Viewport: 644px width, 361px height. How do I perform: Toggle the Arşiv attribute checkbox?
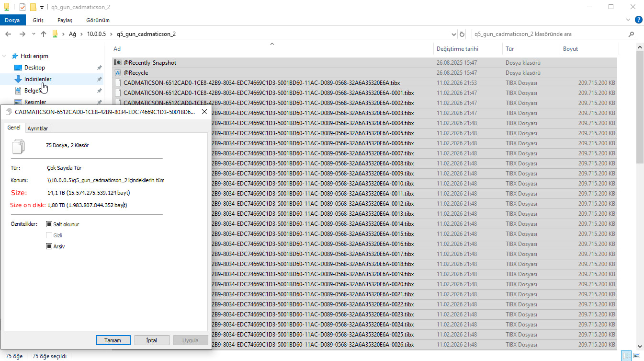pyautogui.click(x=49, y=246)
